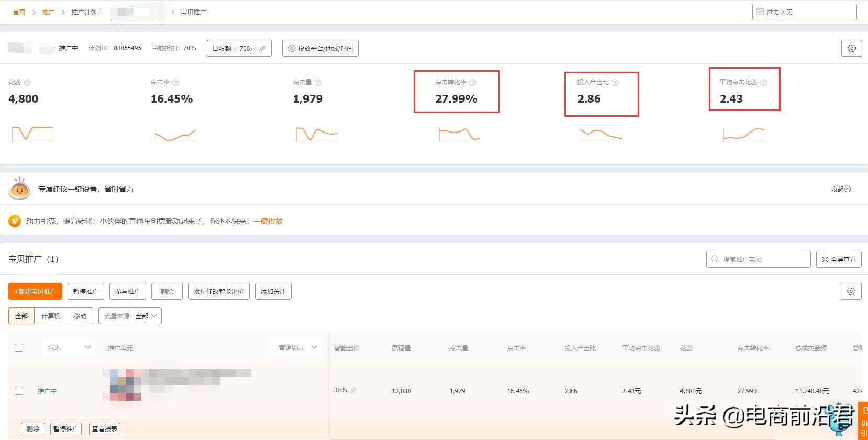
Task: Open plan settings gear at top right
Action: click(x=852, y=48)
